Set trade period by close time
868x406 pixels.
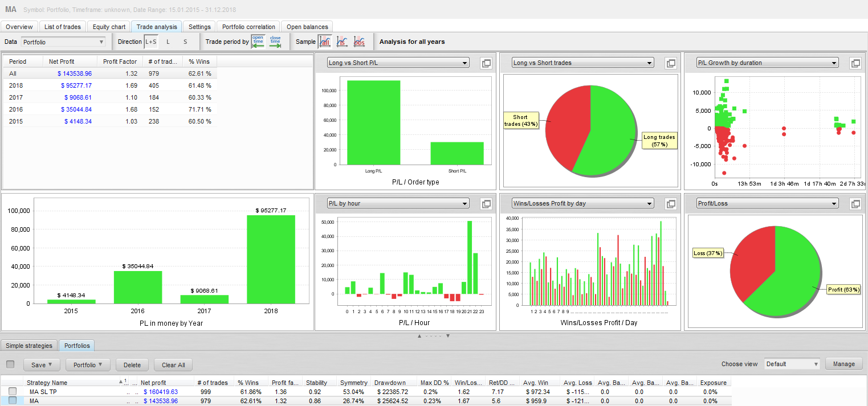pos(275,42)
